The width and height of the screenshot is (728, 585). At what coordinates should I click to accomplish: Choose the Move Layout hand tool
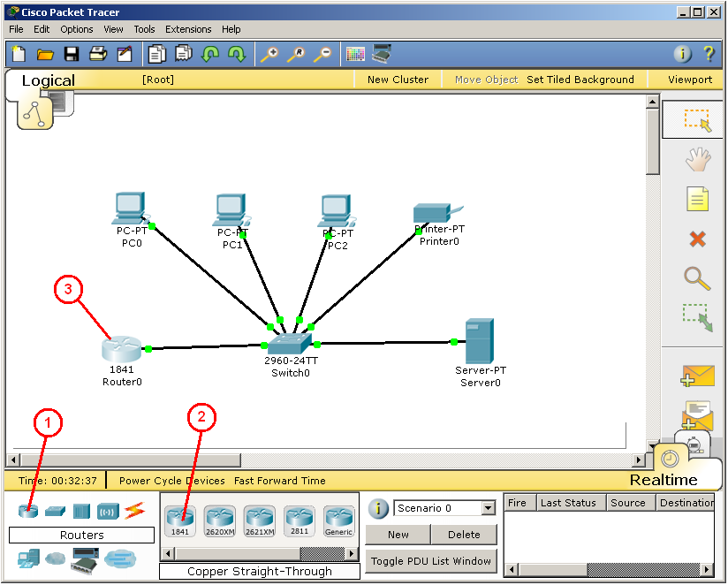click(x=698, y=159)
